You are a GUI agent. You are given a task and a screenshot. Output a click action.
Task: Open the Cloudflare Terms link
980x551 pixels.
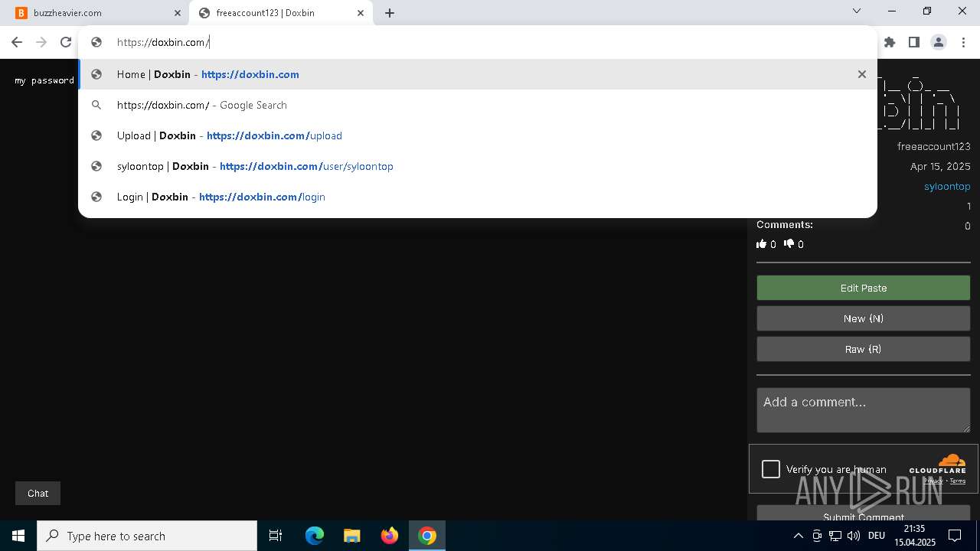point(958,481)
